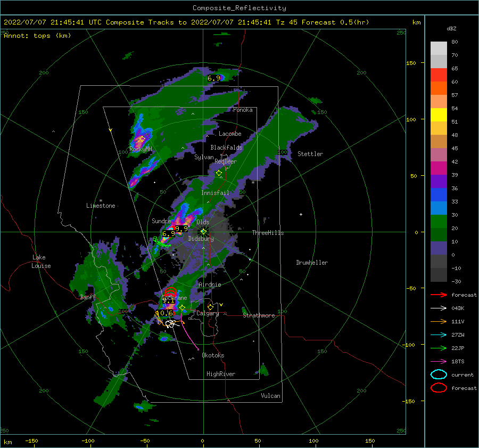This screenshot has height=448, width=479.
Task: Select the green 22JP track arrow
Action: tap(439, 348)
